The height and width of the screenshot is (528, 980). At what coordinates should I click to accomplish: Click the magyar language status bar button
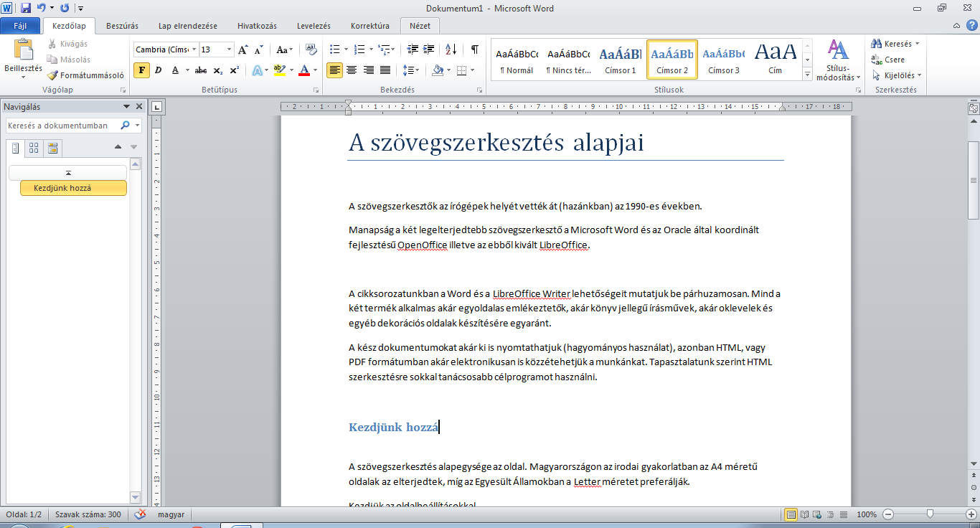pos(171,514)
